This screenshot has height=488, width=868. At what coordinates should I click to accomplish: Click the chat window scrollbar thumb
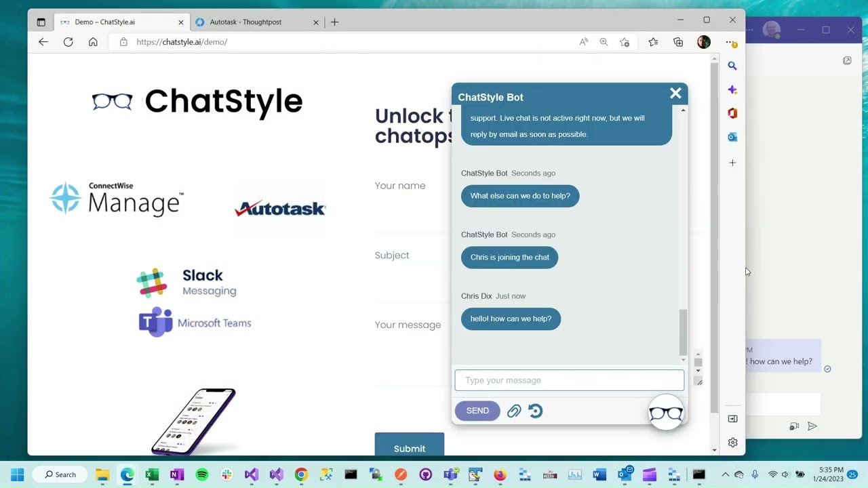coord(683,332)
